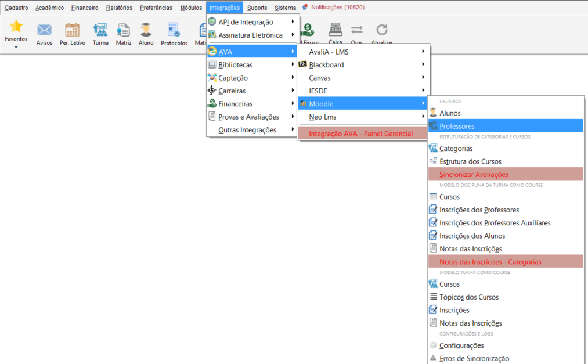Open the Módulos menu

[x=191, y=8]
